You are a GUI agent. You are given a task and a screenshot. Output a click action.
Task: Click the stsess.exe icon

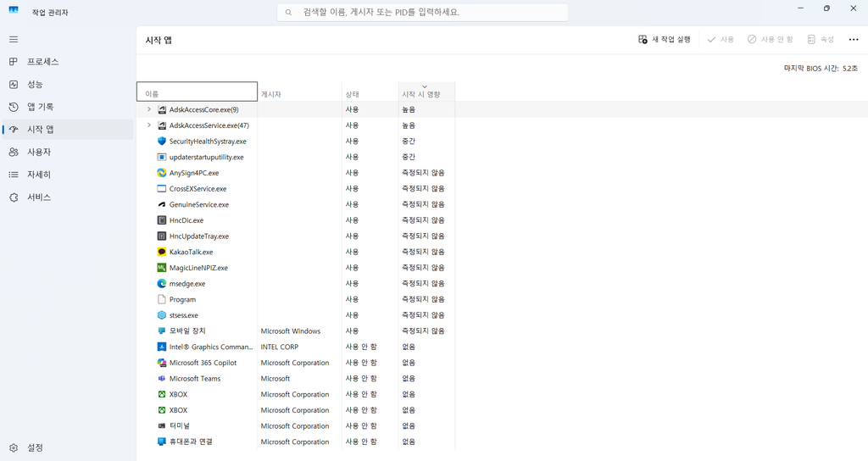(162, 315)
